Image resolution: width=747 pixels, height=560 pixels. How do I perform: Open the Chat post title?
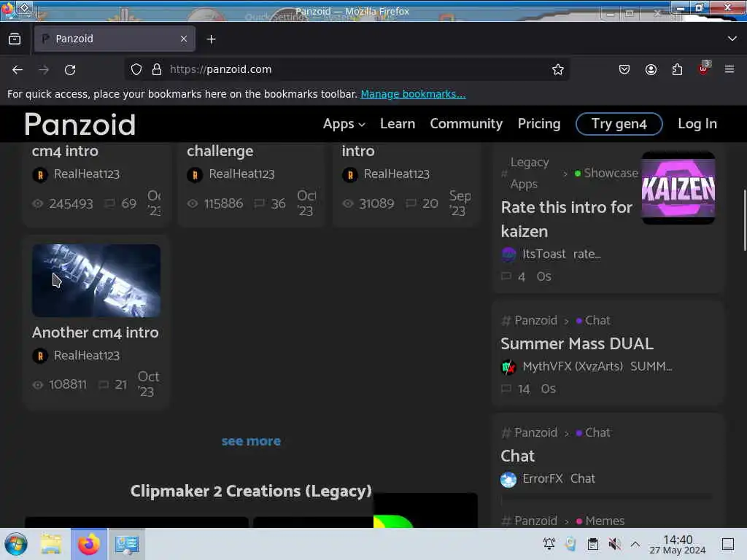click(517, 456)
